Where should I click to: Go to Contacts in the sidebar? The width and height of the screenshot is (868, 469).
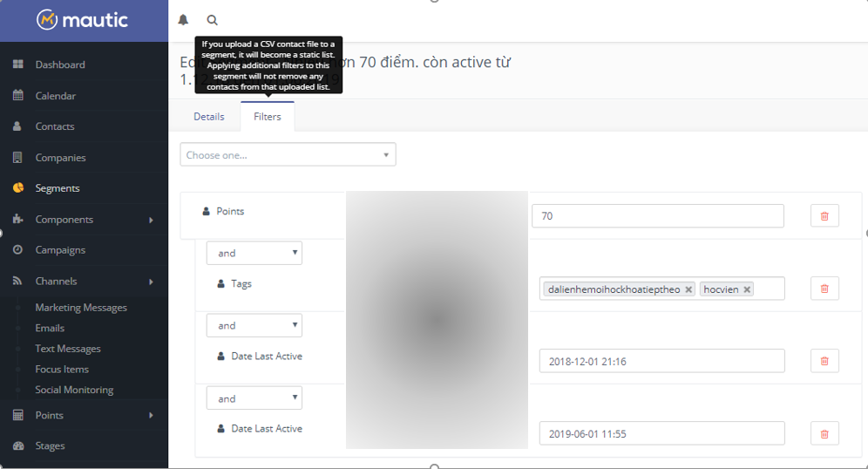coord(54,126)
